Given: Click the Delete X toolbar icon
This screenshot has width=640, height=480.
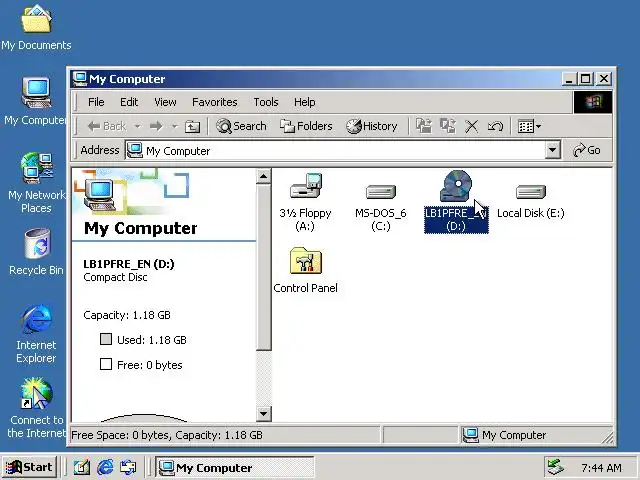Looking at the screenshot, I should [x=471, y=126].
